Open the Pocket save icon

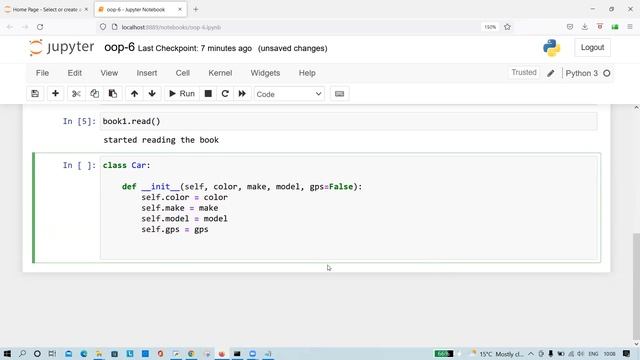tap(570, 27)
